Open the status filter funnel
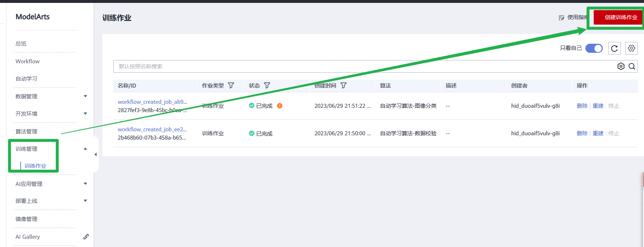644x247 pixels. coord(267,85)
